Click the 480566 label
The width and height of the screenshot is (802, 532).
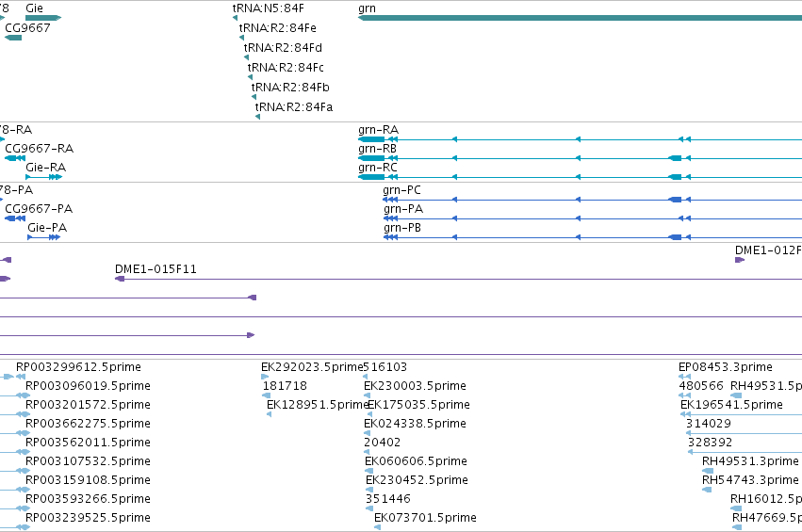[x=701, y=386]
